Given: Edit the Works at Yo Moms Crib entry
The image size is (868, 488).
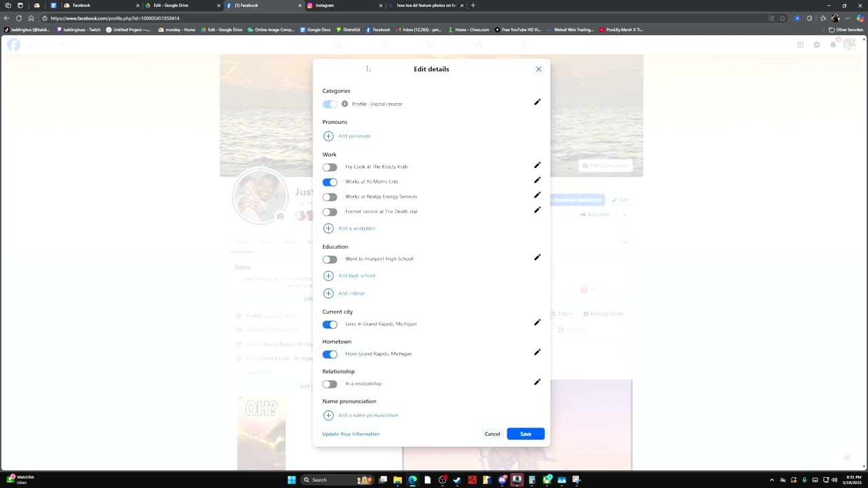Looking at the screenshot, I should tap(537, 180).
